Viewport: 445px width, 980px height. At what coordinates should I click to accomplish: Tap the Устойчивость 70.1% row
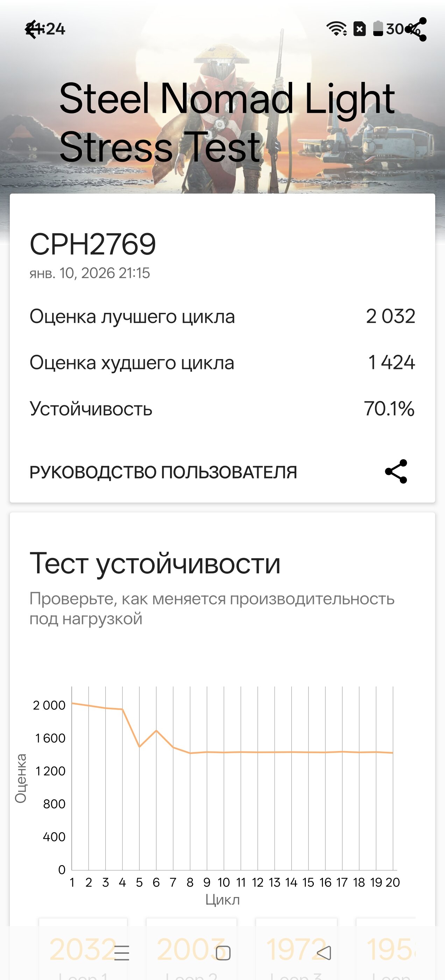coord(222,409)
